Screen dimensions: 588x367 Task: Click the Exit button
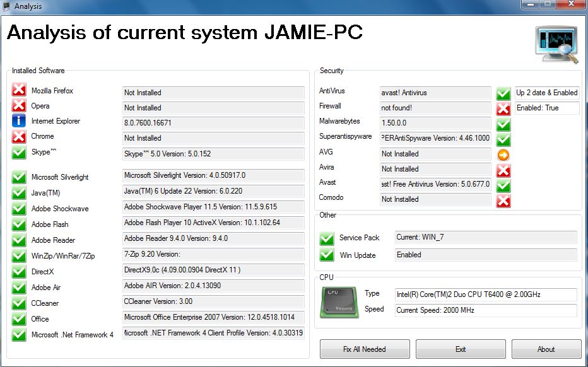coord(461,349)
